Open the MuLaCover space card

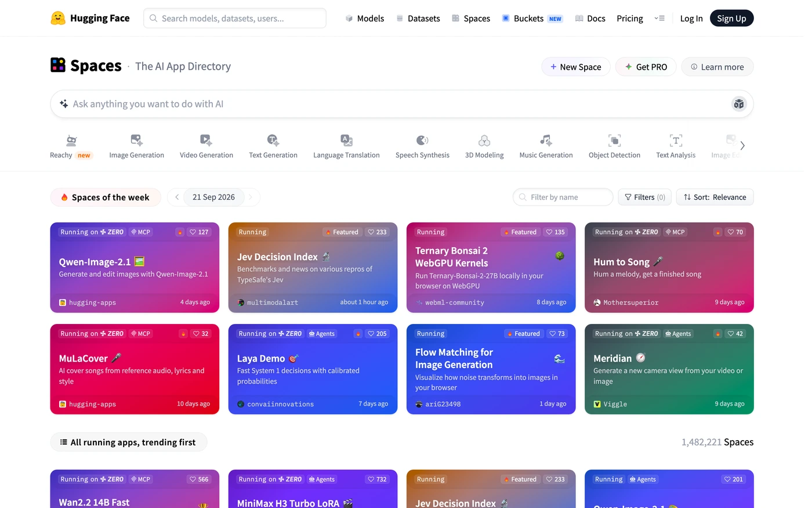(135, 369)
